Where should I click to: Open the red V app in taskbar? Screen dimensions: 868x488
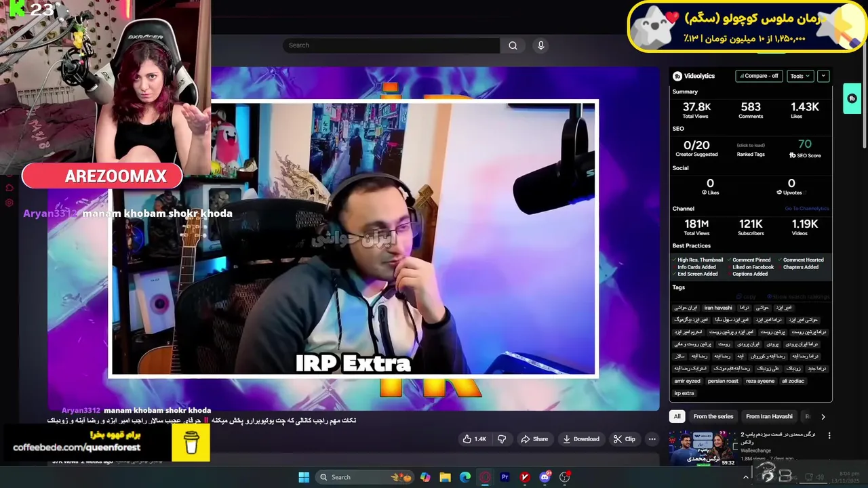click(524, 477)
